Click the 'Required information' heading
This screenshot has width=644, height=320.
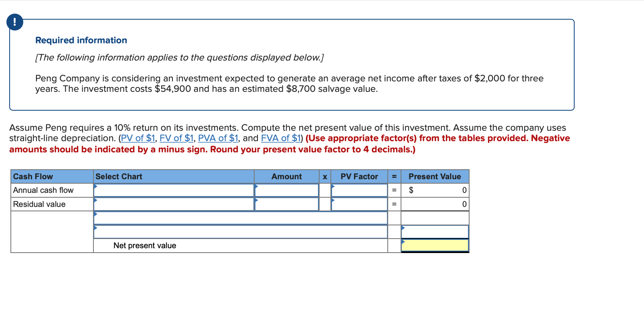coord(81,40)
